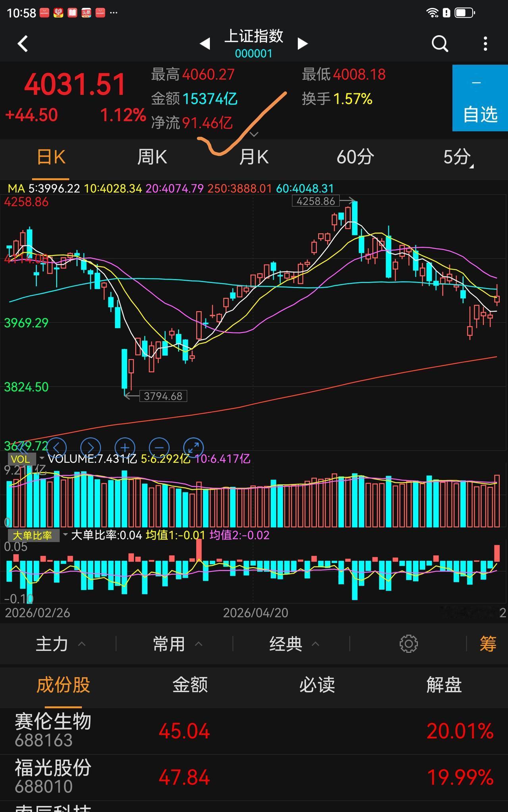Tap the 上证指数 title

[x=254, y=36]
